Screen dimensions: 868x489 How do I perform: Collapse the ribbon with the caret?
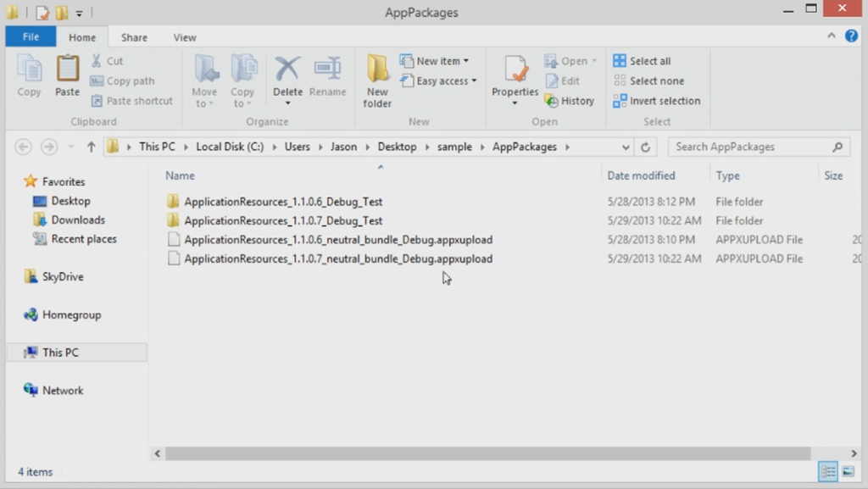pyautogui.click(x=831, y=36)
